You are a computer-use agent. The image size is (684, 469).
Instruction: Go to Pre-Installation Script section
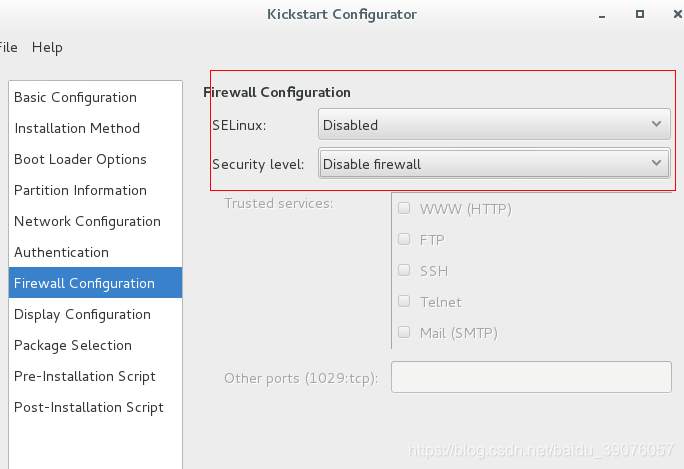click(85, 376)
